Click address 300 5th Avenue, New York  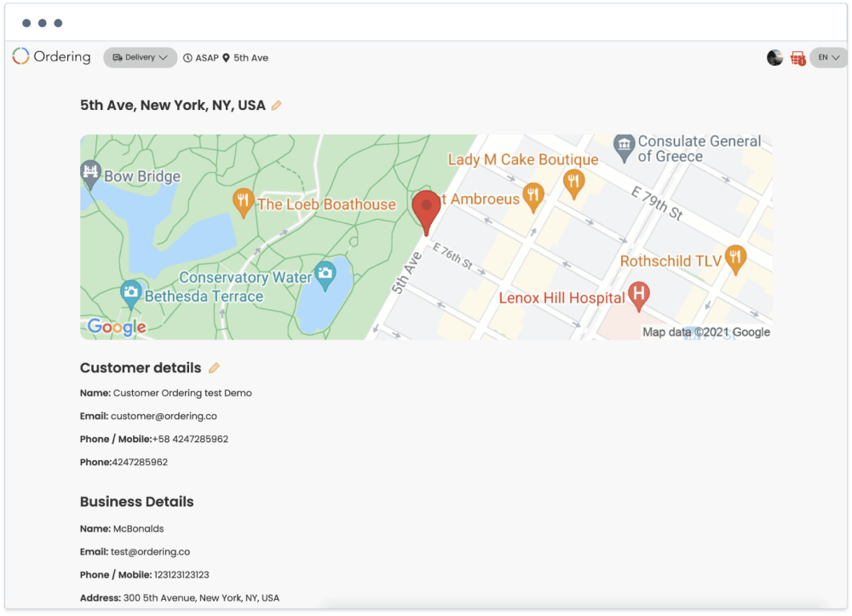point(201,597)
